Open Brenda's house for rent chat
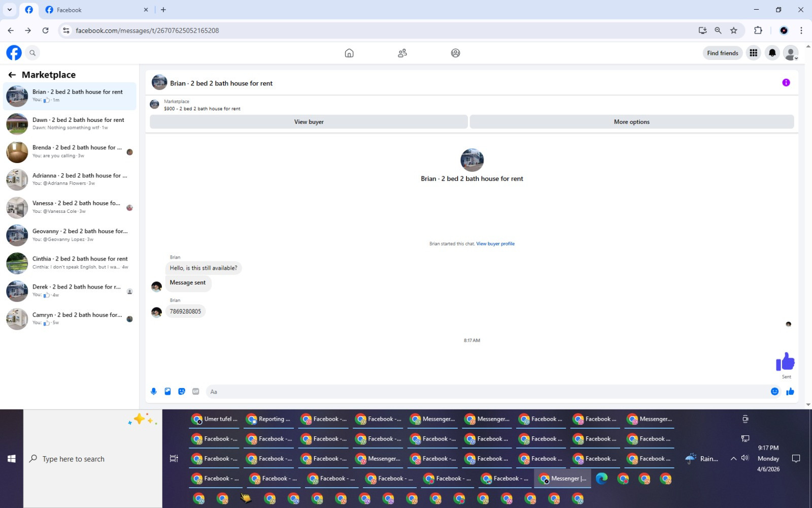Viewport: 812px width, 508px height. [70, 151]
